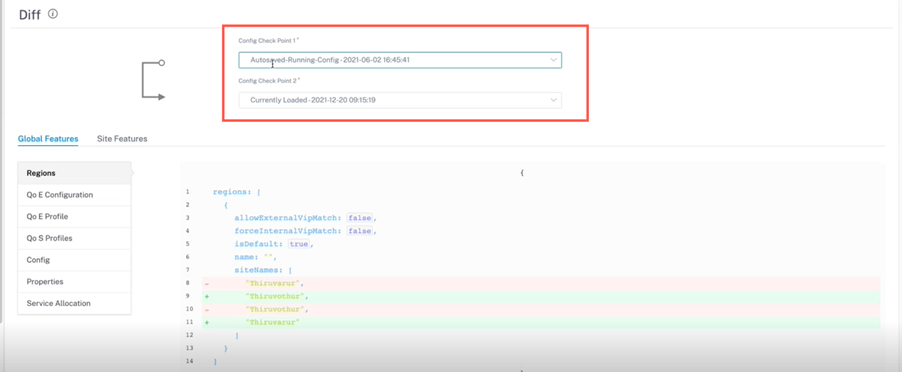Viewport: 902px width, 372px height.
Task: Click removed "Thiruvarur" line 8
Action: pyautogui.click(x=541, y=283)
